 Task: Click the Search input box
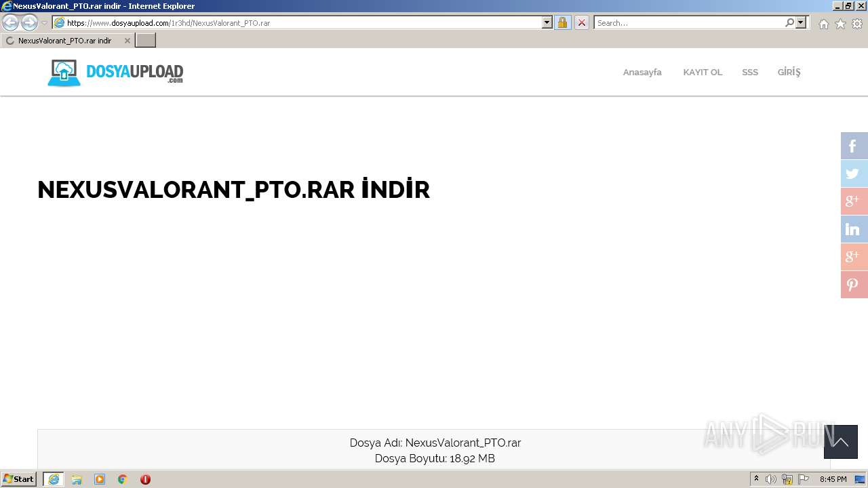click(689, 23)
